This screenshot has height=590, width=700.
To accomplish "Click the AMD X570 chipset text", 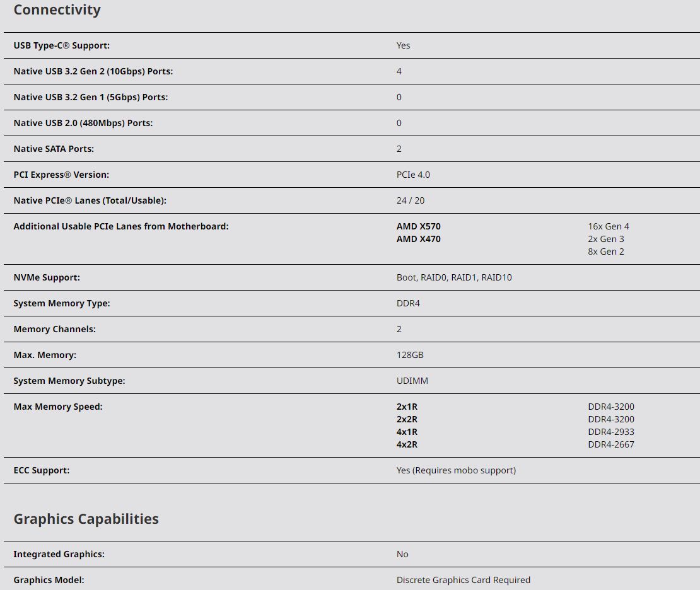I will (418, 226).
